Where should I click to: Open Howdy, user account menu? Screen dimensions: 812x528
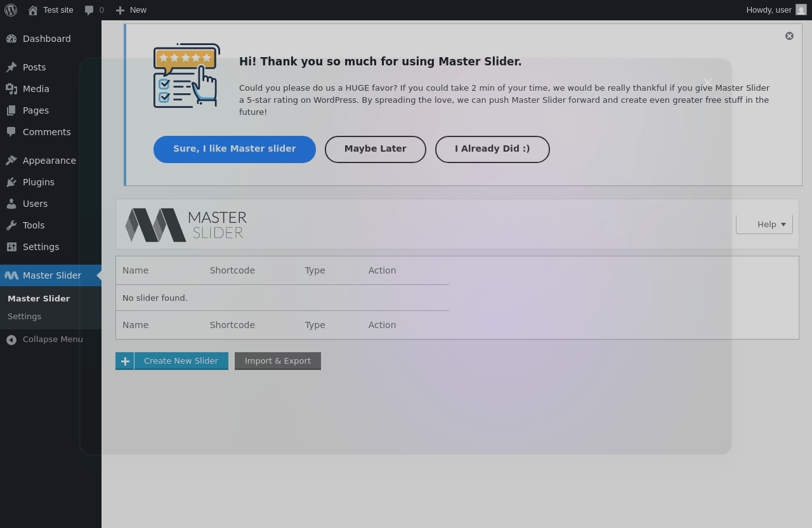(x=776, y=10)
